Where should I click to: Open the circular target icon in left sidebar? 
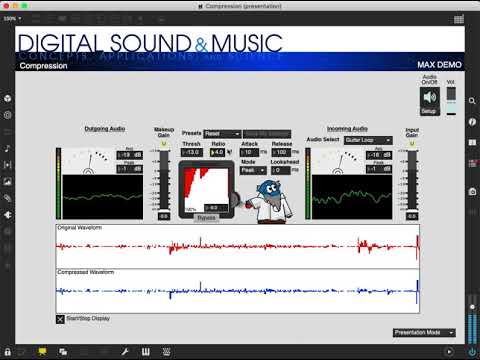[7, 115]
